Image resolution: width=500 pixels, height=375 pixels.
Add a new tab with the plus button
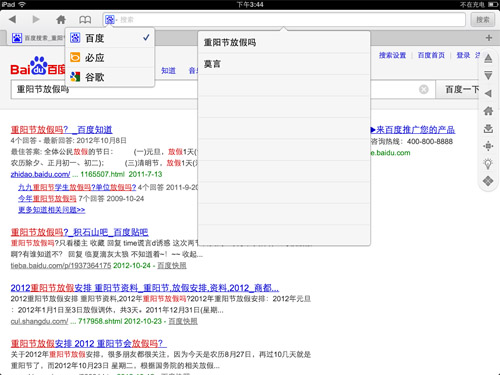(489, 38)
